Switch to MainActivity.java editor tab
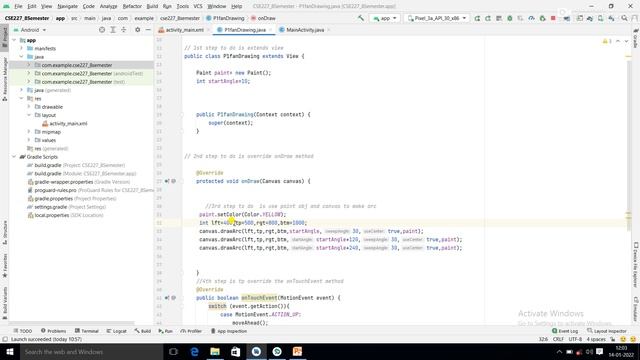This screenshot has width=640, height=360. 304,30
